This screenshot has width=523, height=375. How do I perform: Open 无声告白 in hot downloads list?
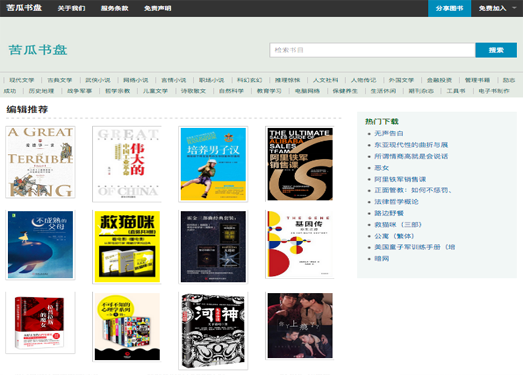389,133
